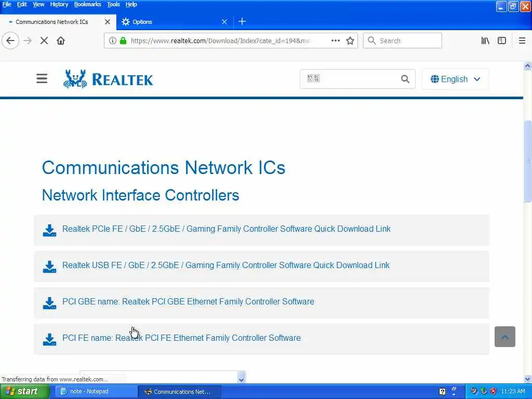Screen dimensions: 532x399
Task: Open PCI FE Ethernet Family Controller link
Action: 181,338
